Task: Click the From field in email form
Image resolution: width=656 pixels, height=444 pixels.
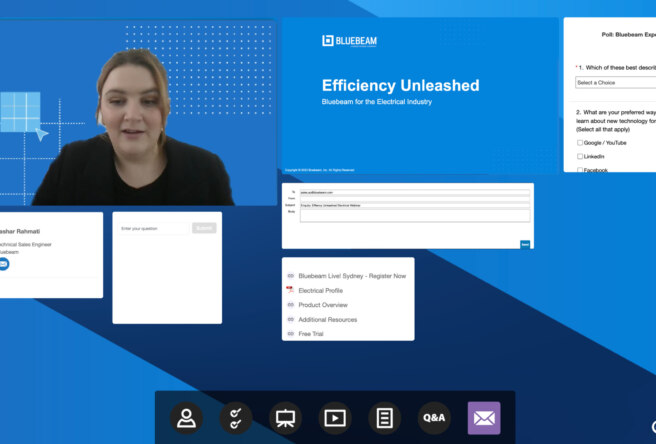Action: [415, 199]
